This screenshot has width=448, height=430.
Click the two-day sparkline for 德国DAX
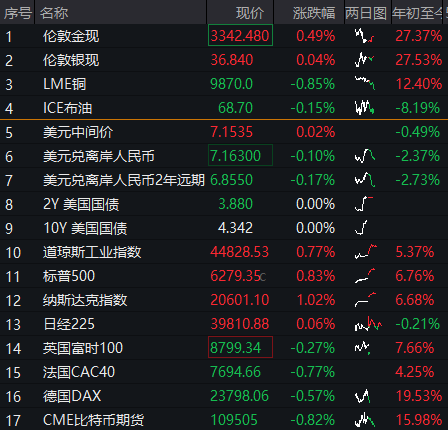click(362, 396)
